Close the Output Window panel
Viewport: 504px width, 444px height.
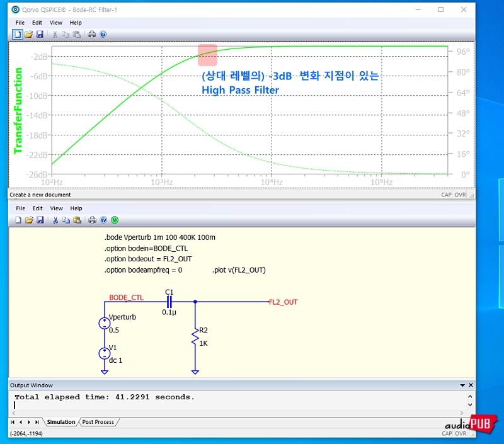pyautogui.click(x=471, y=385)
